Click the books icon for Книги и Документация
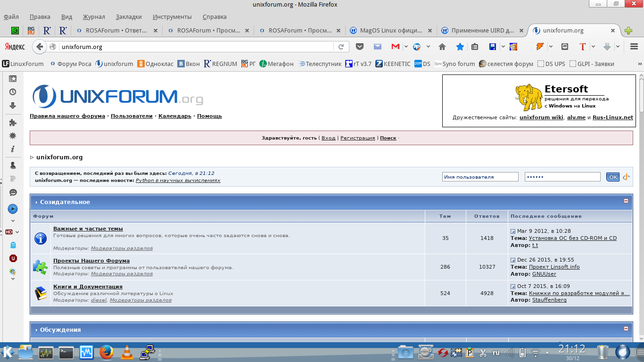Image resolution: width=644 pixels, height=362 pixels. click(x=41, y=293)
